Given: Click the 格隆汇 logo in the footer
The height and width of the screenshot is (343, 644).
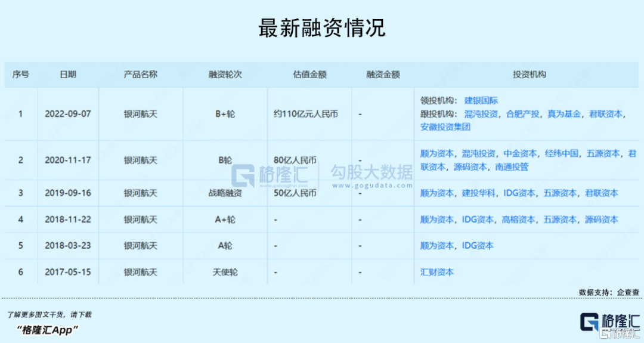Looking at the screenshot, I should [609, 322].
